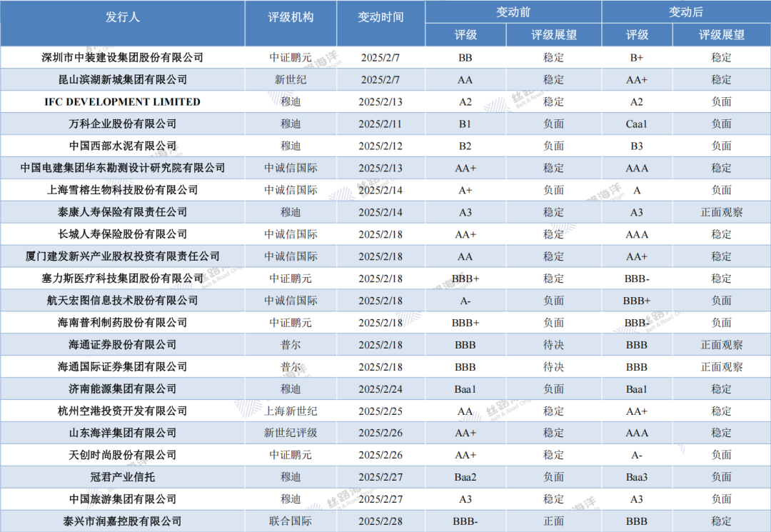Select issuer 海南普利制药股份有限公司
The image size is (771, 532).
click(123, 323)
